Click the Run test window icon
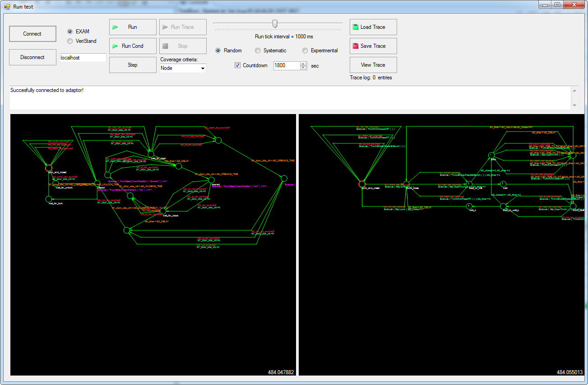This screenshot has width=588, height=385. coord(7,7)
